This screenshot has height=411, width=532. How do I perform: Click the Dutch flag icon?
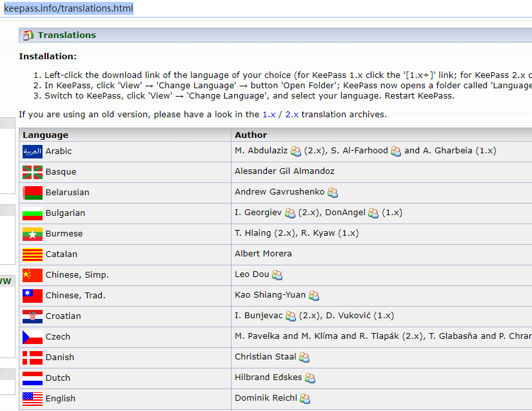(33, 379)
